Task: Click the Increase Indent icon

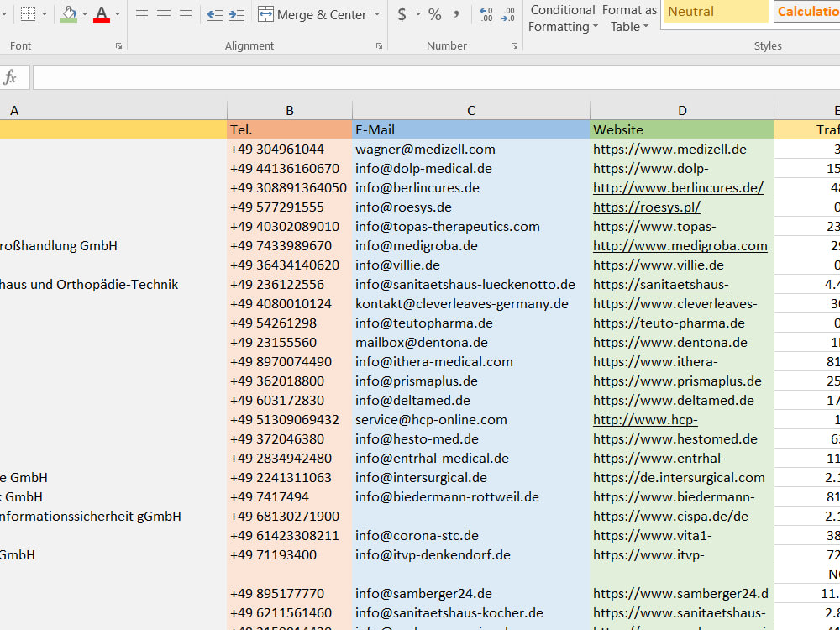Action: 236,14
